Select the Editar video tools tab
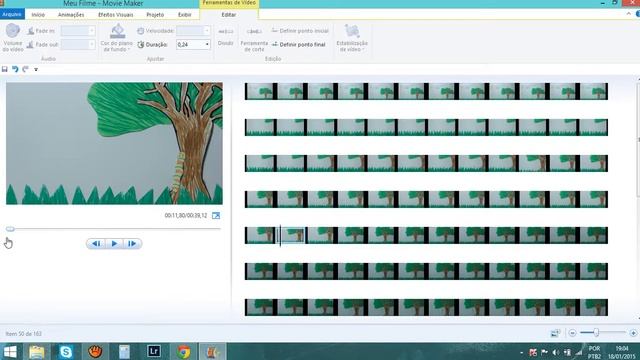Viewport: 640px width, 360px height. pos(229,15)
